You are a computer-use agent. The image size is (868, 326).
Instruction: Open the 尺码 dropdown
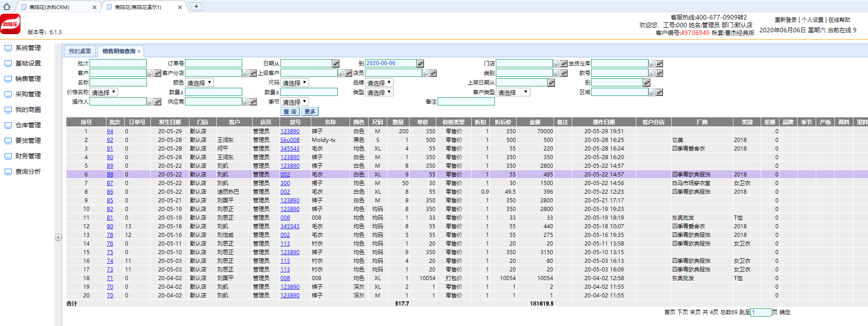(x=294, y=83)
